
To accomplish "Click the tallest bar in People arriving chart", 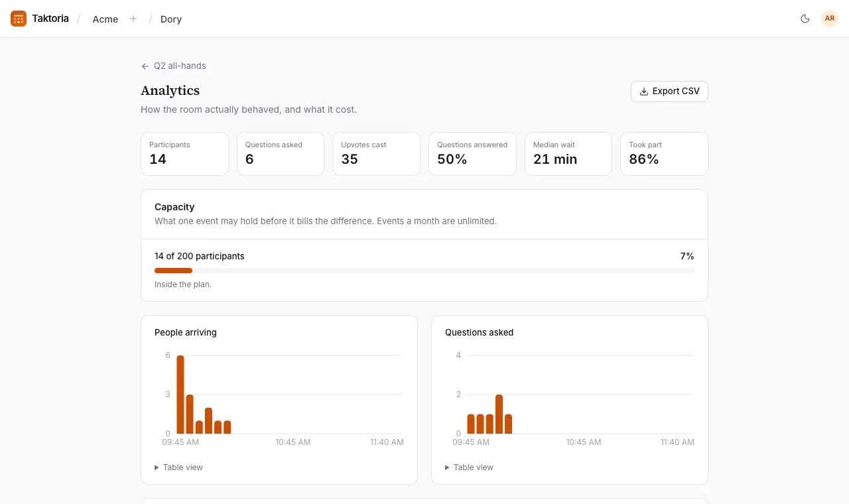I will [180, 395].
